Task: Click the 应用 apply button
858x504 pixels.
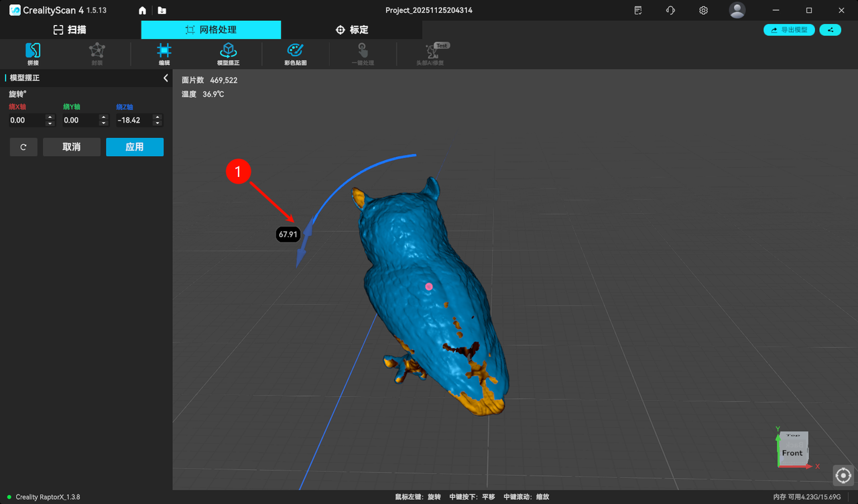Action: [x=134, y=147]
